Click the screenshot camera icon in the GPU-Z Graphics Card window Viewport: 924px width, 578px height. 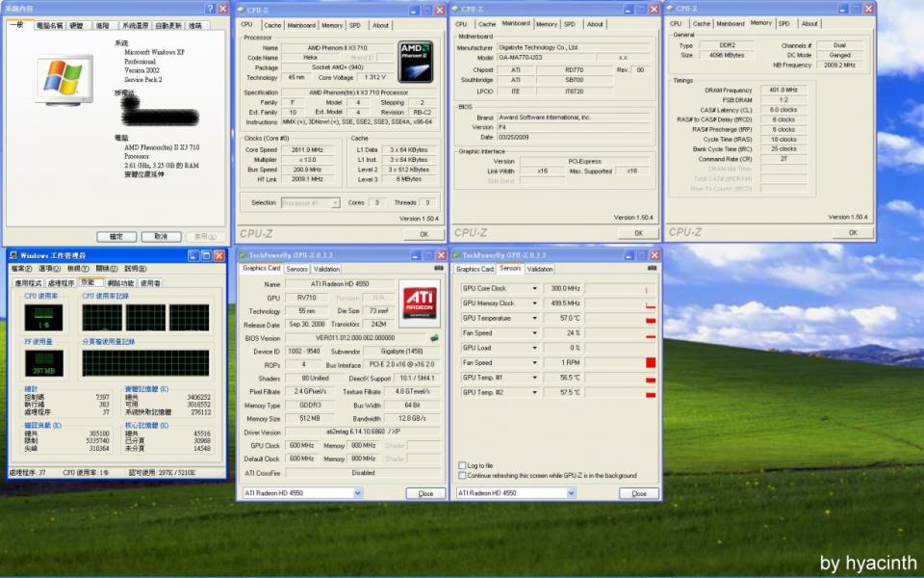click(x=438, y=270)
